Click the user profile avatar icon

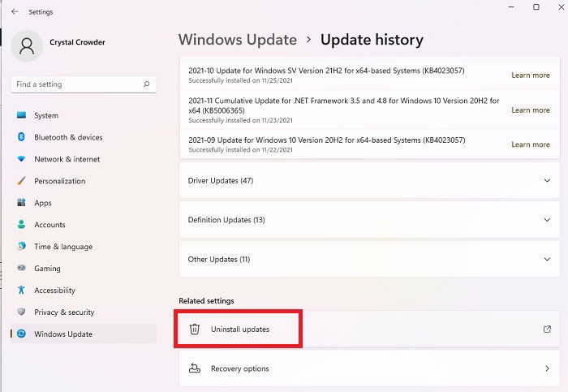click(x=27, y=46)
